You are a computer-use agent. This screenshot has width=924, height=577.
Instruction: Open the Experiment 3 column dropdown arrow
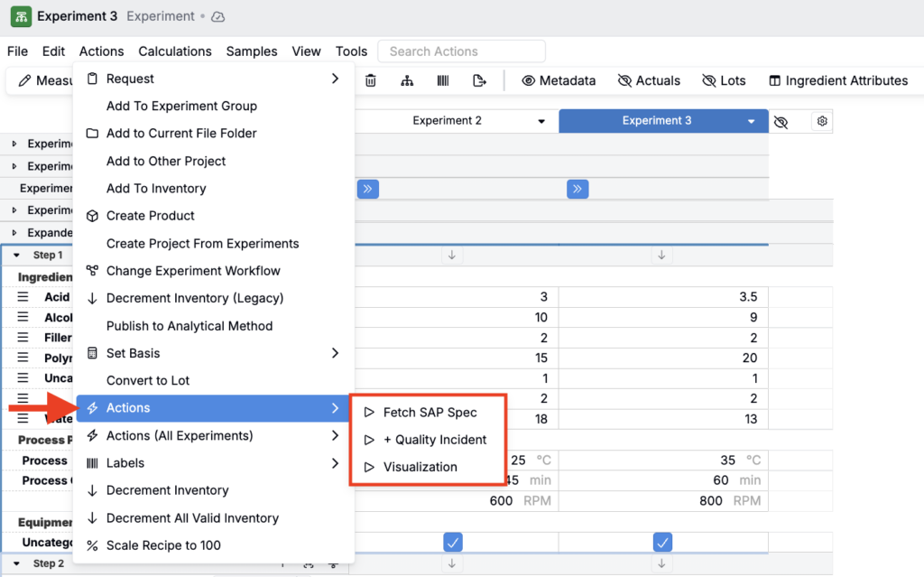(752, 122)
